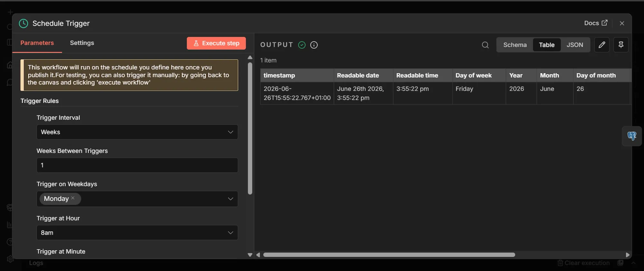Click the Friday cell
The width and height of the screenshot is (644, 271).
[x=479, y=93]
